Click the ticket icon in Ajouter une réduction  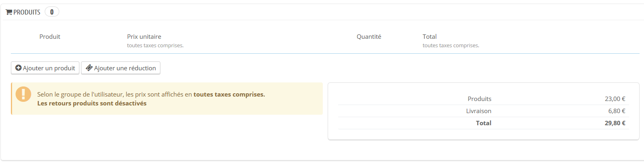(x=89, y=68)
